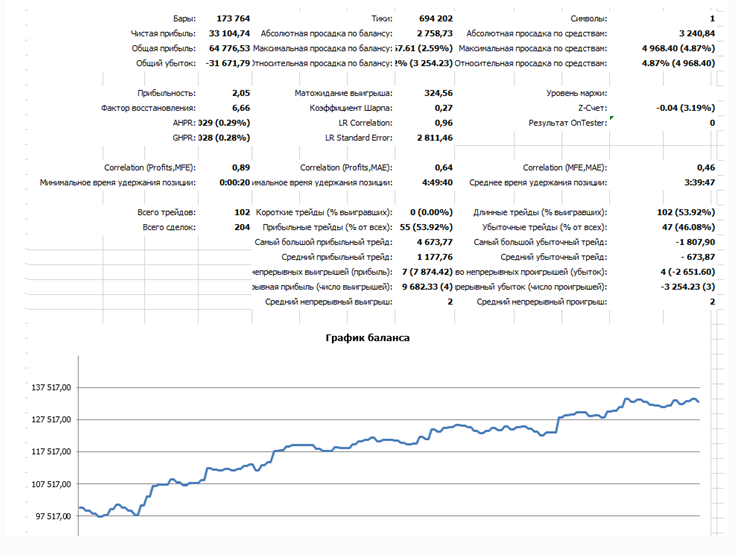Click the Общая прибыль label
The height and width of the screenshot is (555, 737).
point(166,48)
